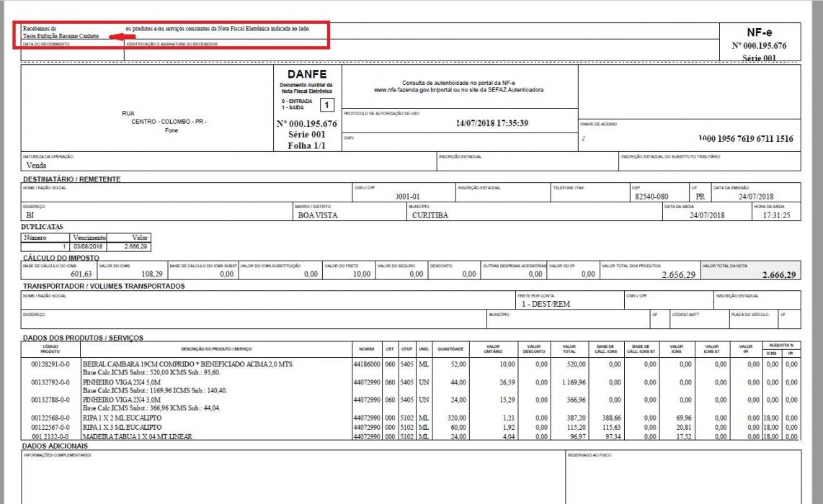Click the DUPLICATAS section heading
Image resolution: width=823 pixels, height=504 pixels.
point(42,227)
